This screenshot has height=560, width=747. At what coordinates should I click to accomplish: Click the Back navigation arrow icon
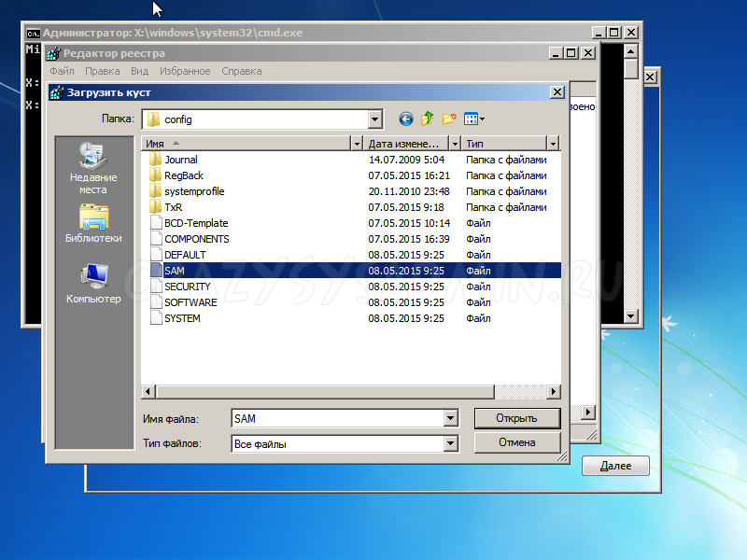405,119
